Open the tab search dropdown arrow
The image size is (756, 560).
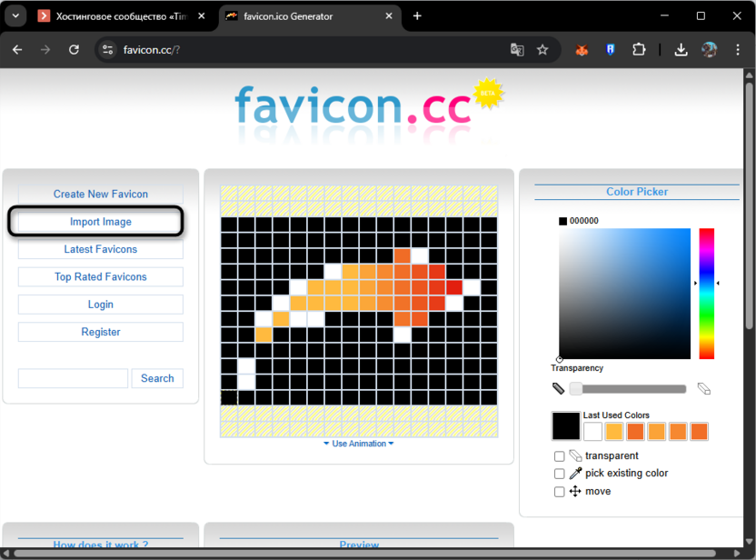(15, 16)
